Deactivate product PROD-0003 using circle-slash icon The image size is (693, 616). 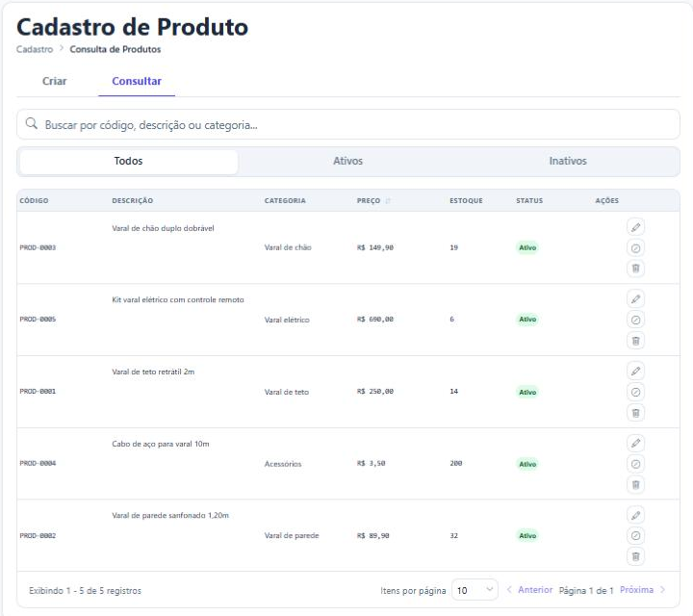635,248
